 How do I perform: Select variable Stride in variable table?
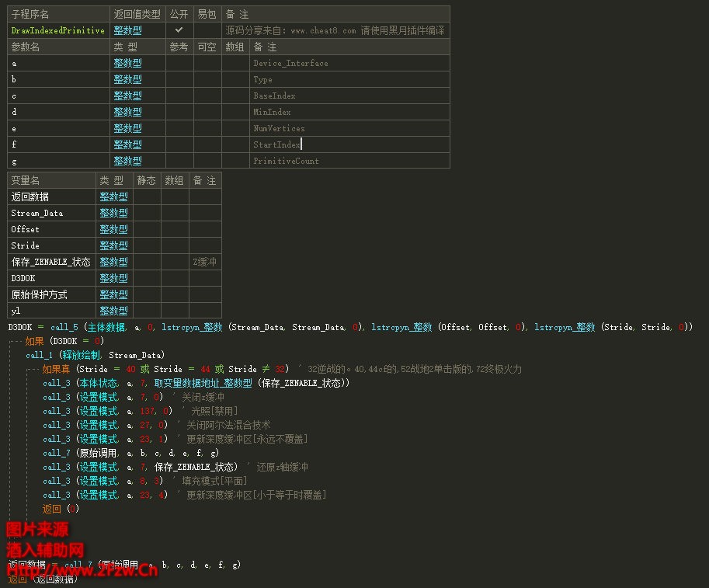pyautogui.click(x=26, y=245)
